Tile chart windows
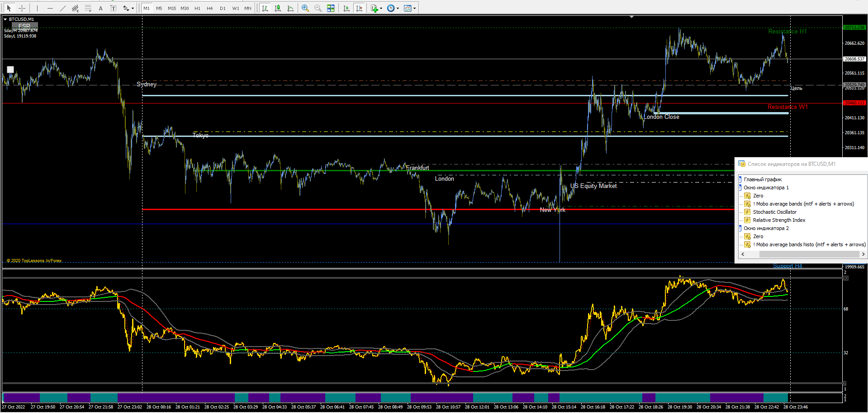This screenshot has height=413, width=868. (x=331, y=8)
